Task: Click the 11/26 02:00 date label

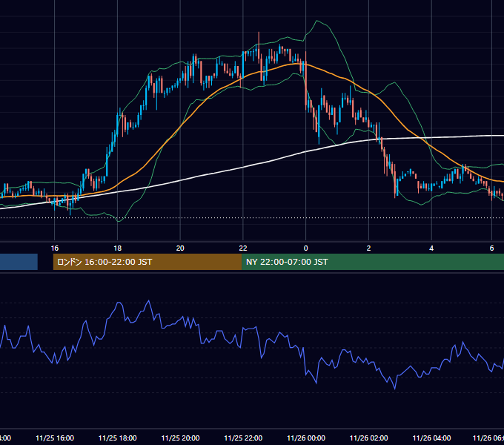Action: (368, 438)
